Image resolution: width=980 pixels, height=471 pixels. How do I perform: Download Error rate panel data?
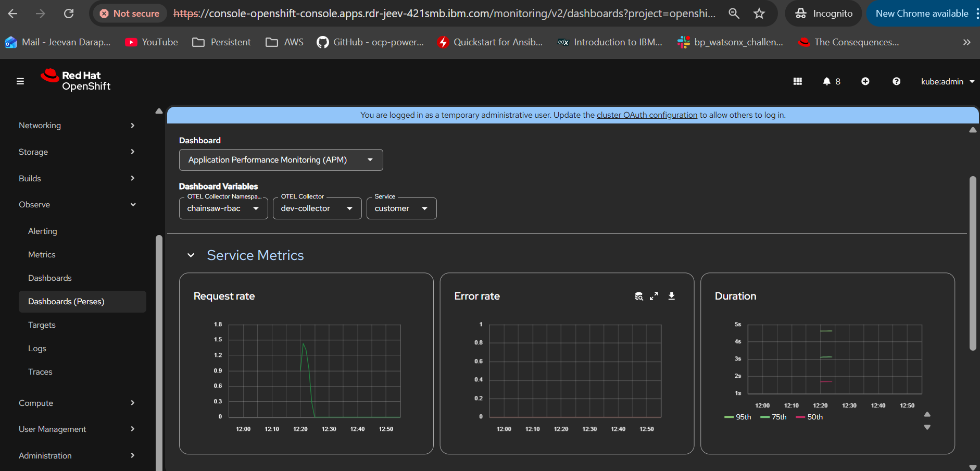[x=672, y=296]
